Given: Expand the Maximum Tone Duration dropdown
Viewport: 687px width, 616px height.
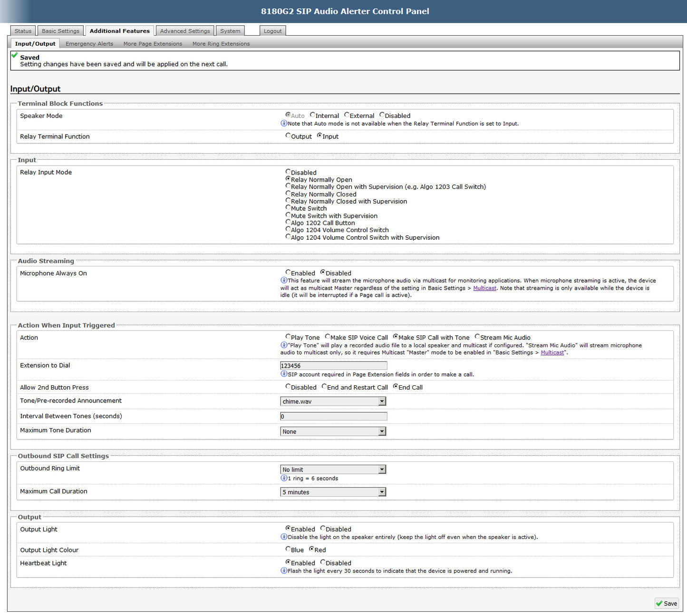Looking at the screenshot, I should click(333, 431).
